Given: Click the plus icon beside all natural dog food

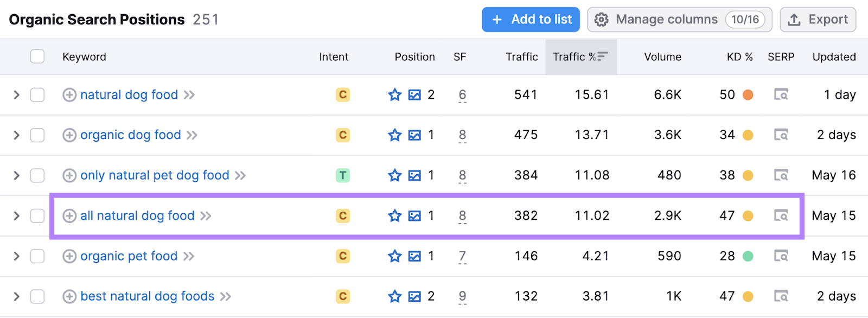Looking at the screenshot, I should tap(69, 216).
